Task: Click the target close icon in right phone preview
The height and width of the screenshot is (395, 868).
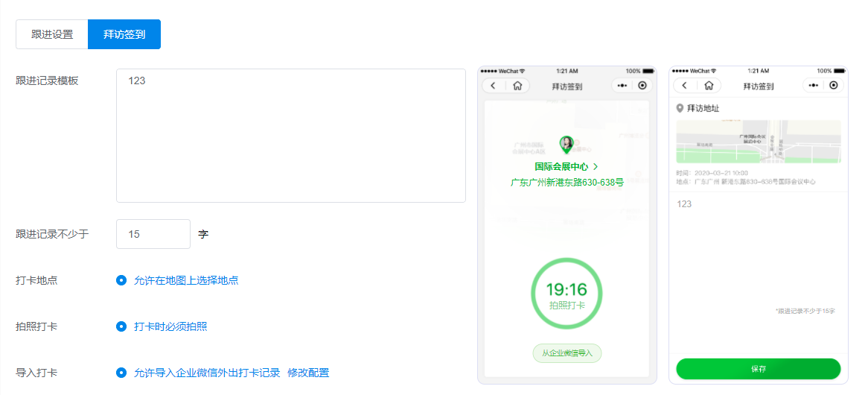Action: tap(835, 86)
